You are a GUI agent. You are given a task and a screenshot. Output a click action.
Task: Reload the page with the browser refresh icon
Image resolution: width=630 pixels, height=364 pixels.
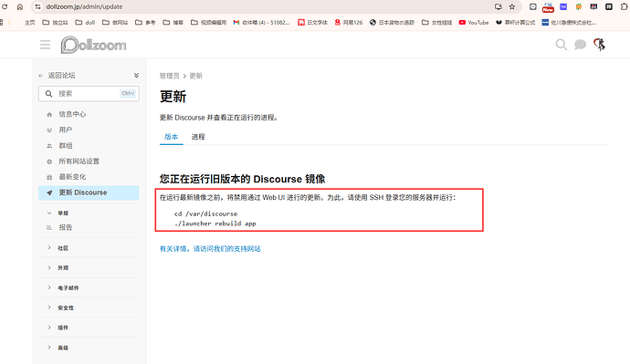tap(5, 6)
